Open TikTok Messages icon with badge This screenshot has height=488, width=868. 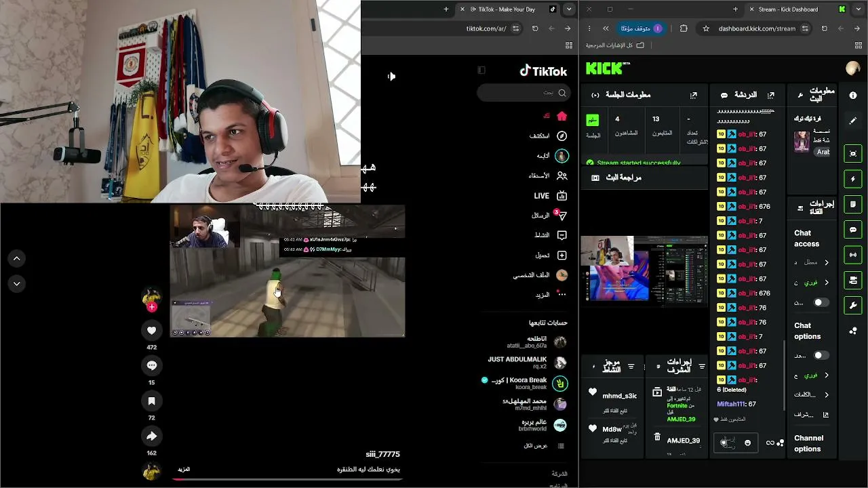[x=561, y=216]
